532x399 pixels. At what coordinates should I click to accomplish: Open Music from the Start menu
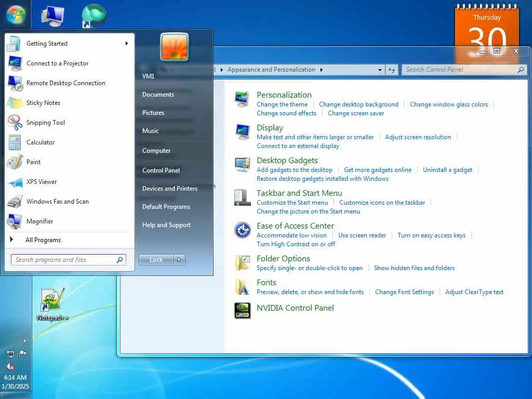tap(151, 131)
